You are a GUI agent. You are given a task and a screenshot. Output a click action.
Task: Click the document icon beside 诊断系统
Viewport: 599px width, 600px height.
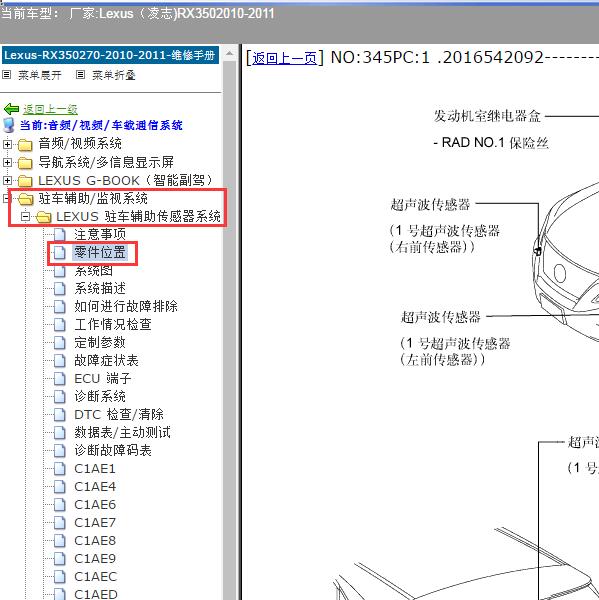tap(60, 396)
